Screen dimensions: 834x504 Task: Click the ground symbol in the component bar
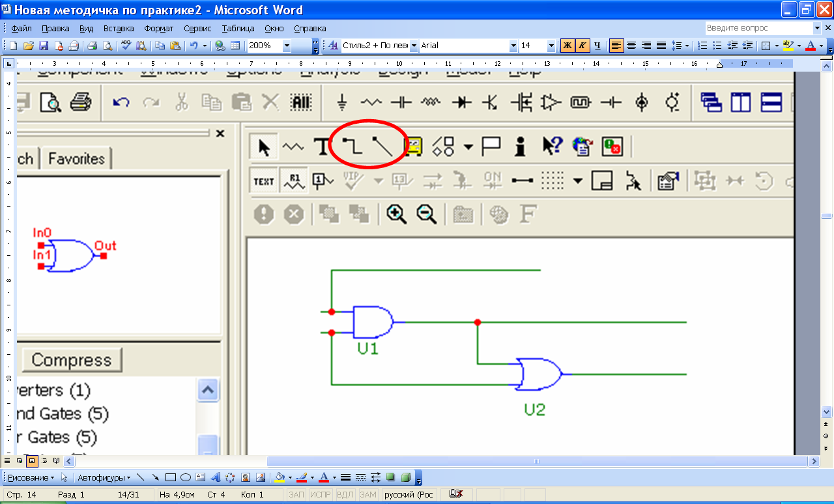(343, 103)
